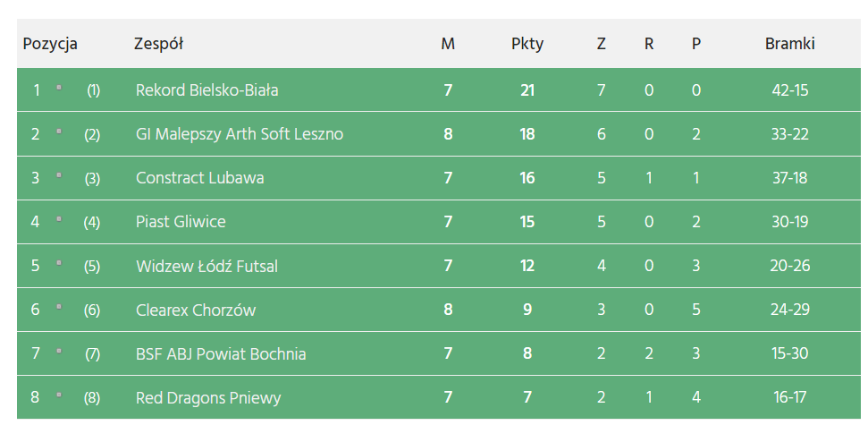Click the M matches column header
Screen dimensions: 868x425
pyautogui.click(x=448, y=44)
